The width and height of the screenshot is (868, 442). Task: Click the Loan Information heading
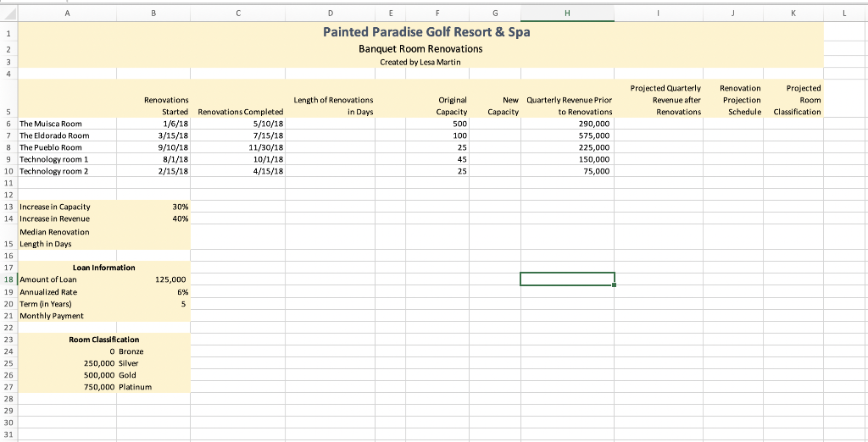pos(104,268)
